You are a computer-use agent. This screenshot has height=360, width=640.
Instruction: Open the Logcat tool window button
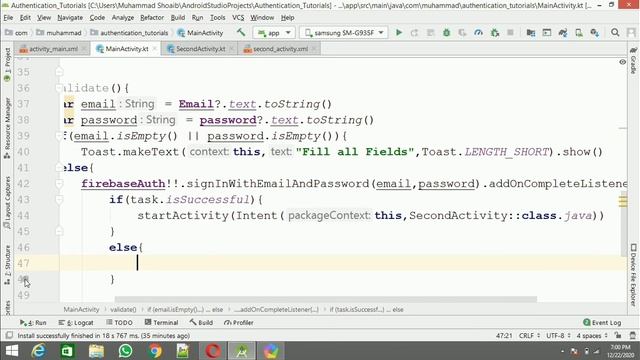76,322
